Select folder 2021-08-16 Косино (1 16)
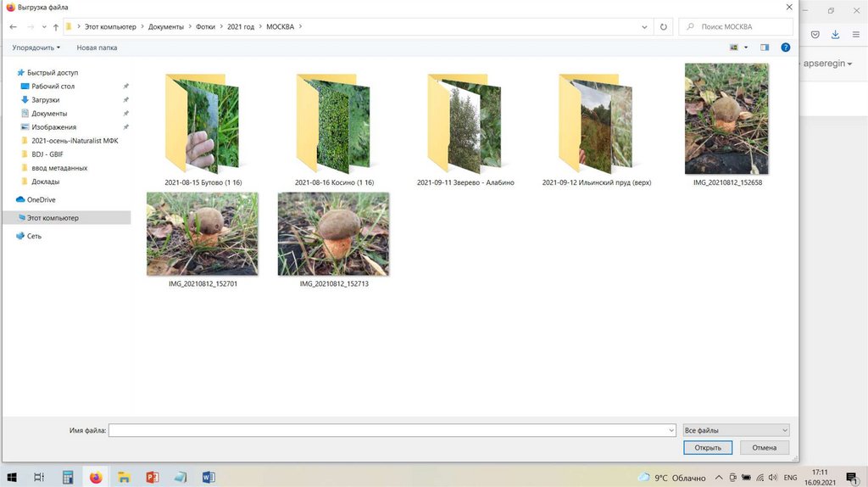The width and height of the screenshot is (868, 487). click(334, 128)
